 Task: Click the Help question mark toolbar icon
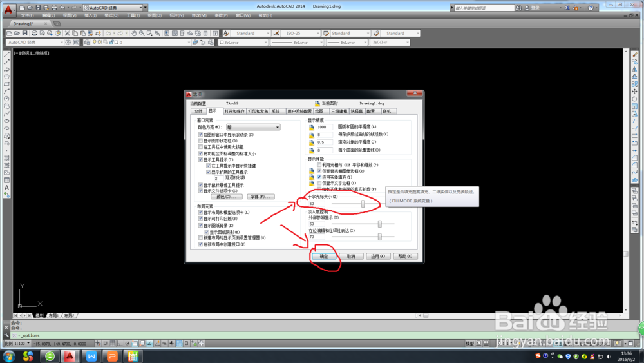(215, 34)
